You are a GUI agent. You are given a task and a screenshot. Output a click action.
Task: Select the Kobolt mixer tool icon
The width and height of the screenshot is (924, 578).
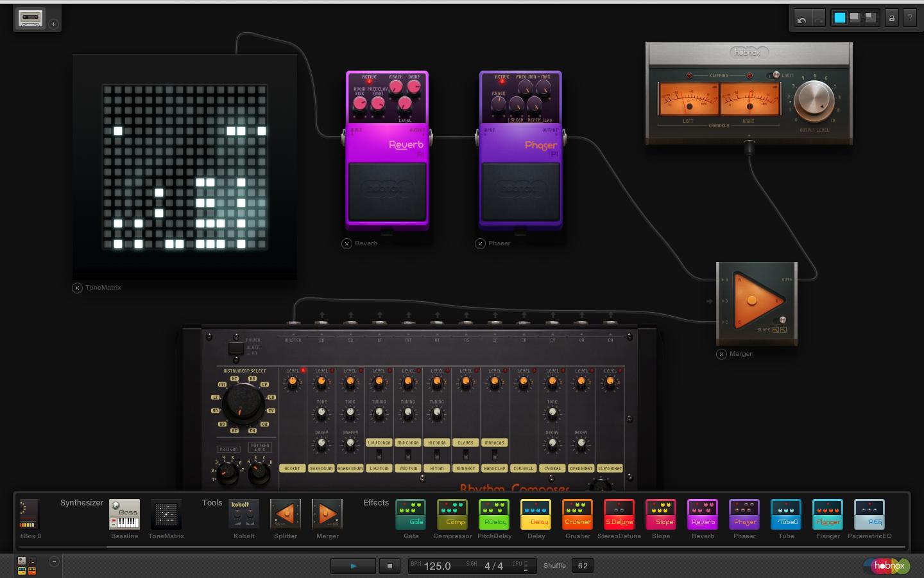click(244, 514)
